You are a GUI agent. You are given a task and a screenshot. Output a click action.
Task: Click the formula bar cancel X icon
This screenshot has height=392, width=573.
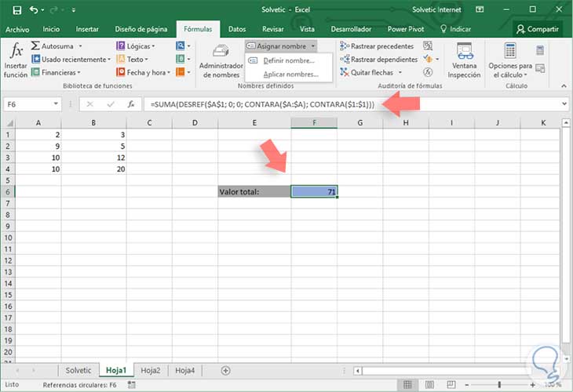pyautogui.click(x=90, y=104)
